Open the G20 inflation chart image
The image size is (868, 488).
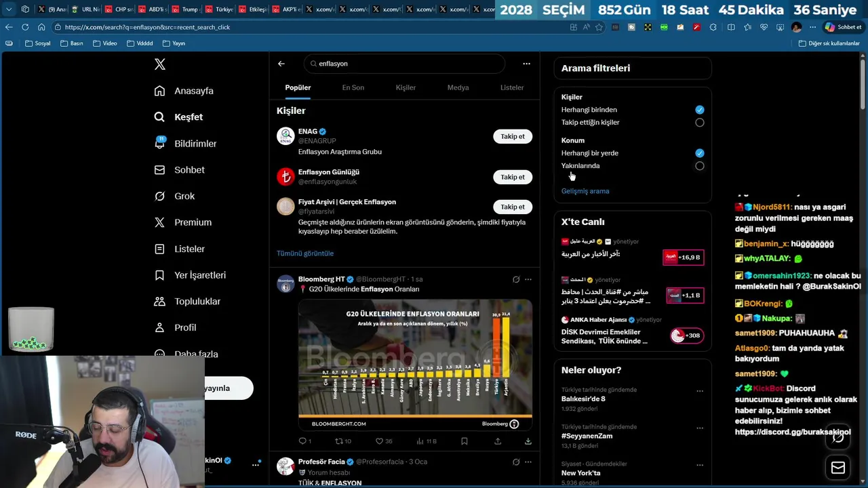415,365
